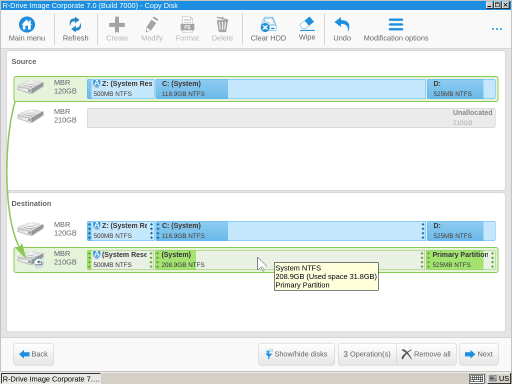512x384 pixels.
Task: Click the Delete trash icon
Action: coord(222,25)
